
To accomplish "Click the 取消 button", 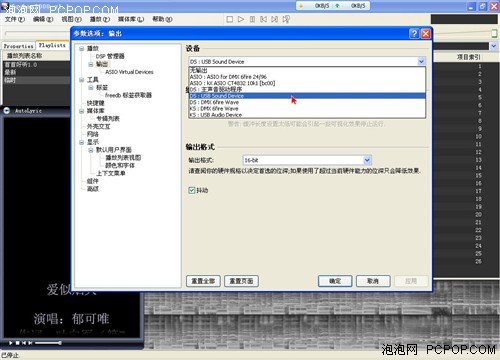I will tap(373, 281).
